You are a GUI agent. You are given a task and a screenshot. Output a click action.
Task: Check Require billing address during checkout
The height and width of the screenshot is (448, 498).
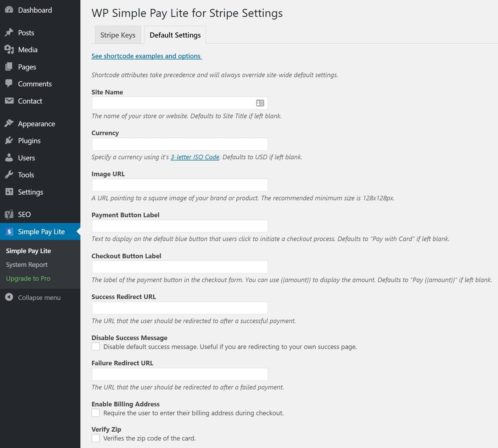pos(95,413)
